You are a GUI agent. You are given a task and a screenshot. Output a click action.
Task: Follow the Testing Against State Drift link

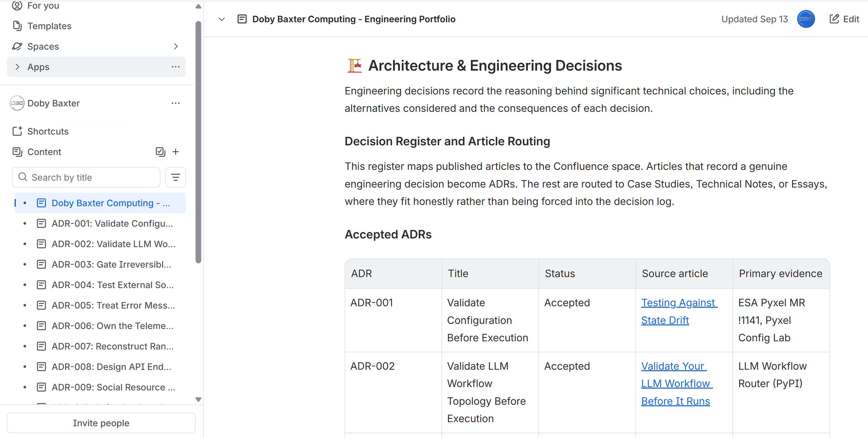pyautogui.click(x=679, y=312)
